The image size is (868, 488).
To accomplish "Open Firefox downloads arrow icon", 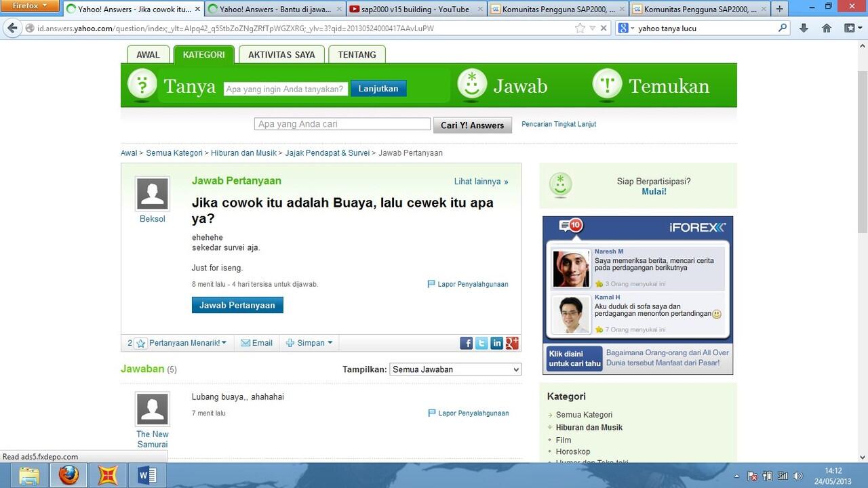I will [804, 28].
